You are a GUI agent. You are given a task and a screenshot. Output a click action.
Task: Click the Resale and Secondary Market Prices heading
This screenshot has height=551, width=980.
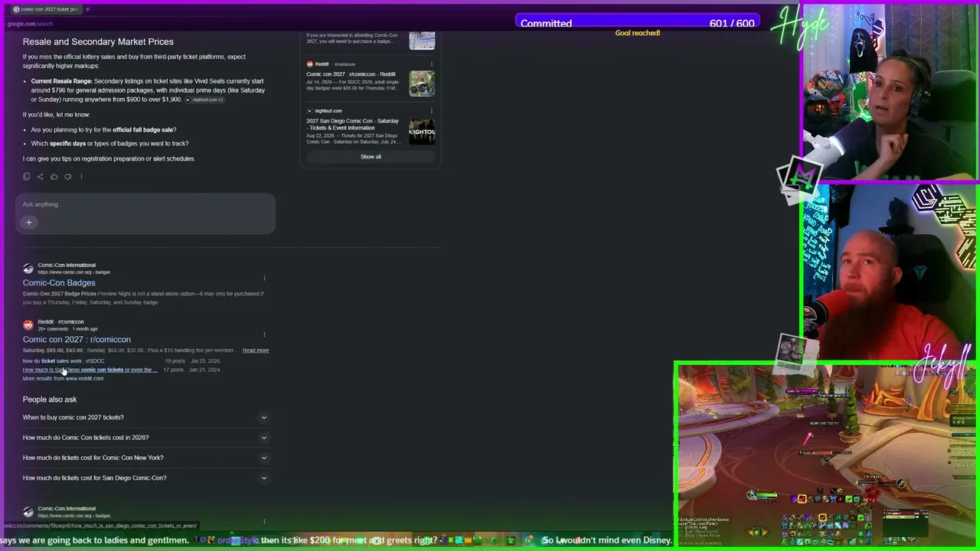click(x=98, y=41)
